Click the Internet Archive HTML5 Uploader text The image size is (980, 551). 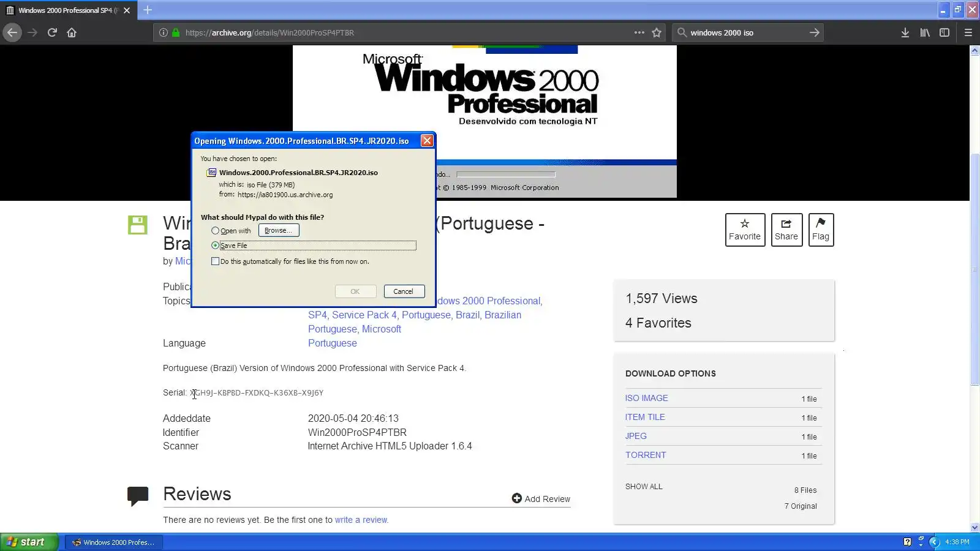pos(390,446)
